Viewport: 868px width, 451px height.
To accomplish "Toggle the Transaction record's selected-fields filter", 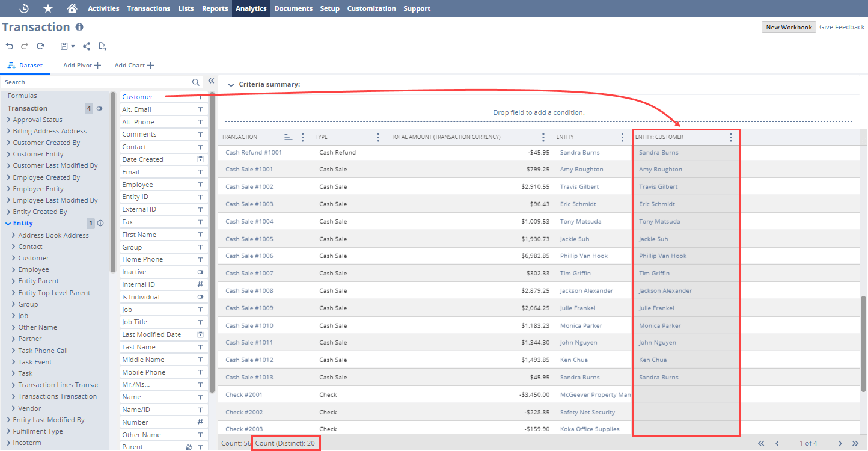I will pos(100,109).
